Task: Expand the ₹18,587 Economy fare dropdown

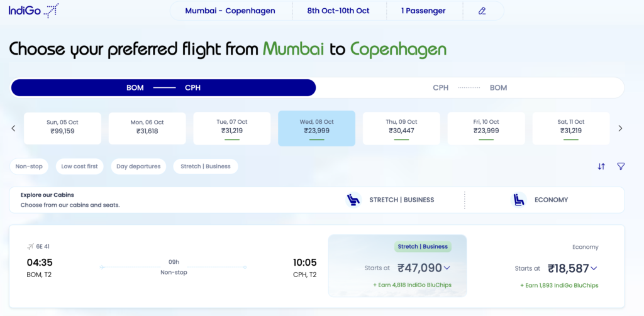Action: point(594,268)
